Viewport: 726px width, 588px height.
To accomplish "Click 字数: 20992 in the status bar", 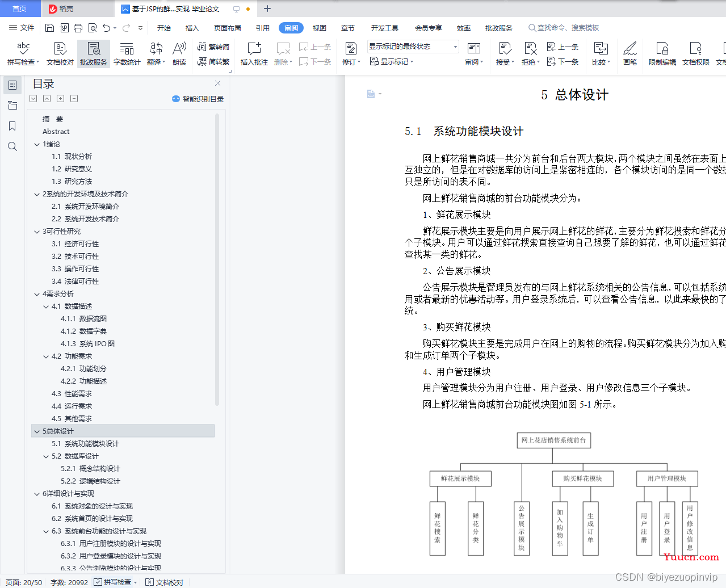I will pyautogui.click(x=69, y=582).
